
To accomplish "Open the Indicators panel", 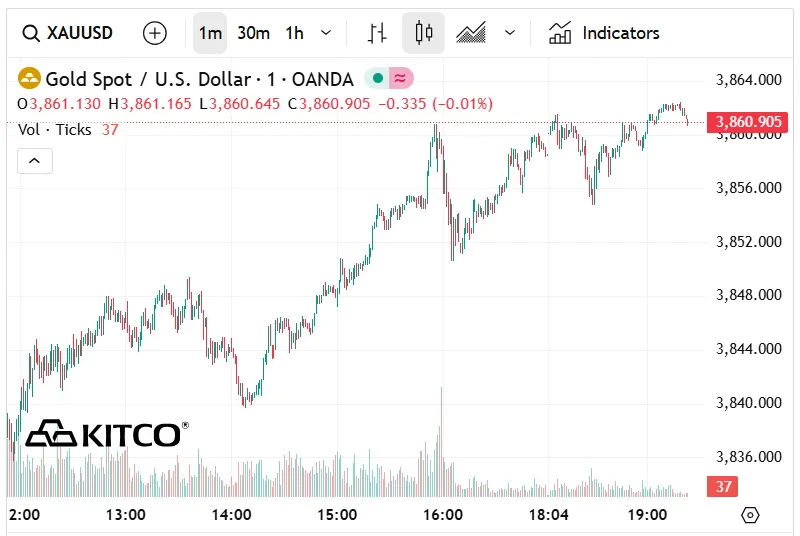I will point(604,33).
